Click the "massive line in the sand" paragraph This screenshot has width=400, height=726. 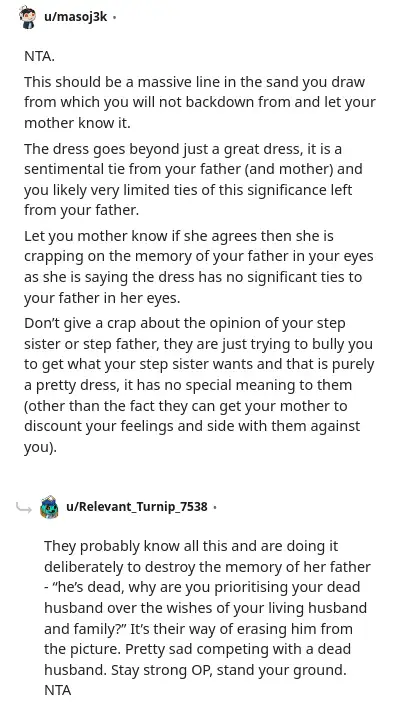[x=200, y=102]
